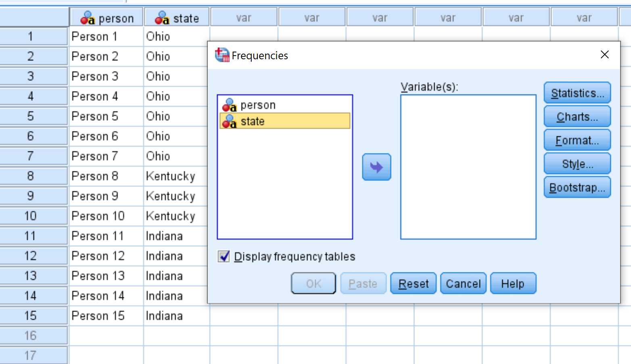
Task: Click the string icon beside person in list
Action: coord(229,105)
